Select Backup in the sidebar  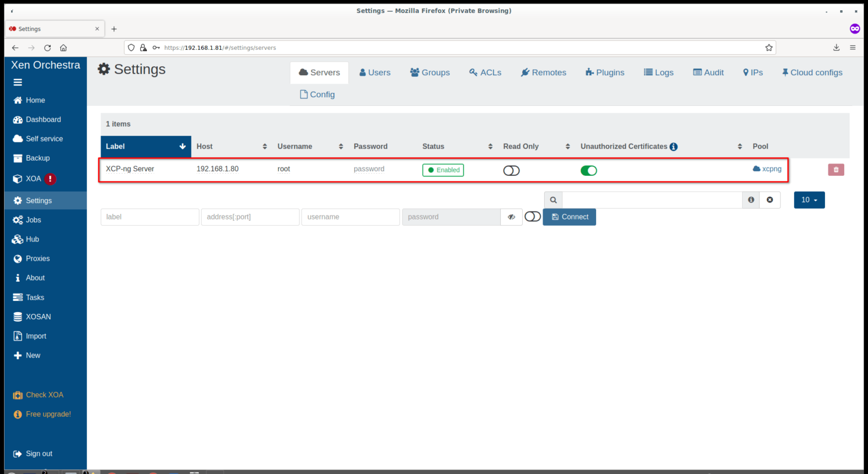(x=37, y=158)
